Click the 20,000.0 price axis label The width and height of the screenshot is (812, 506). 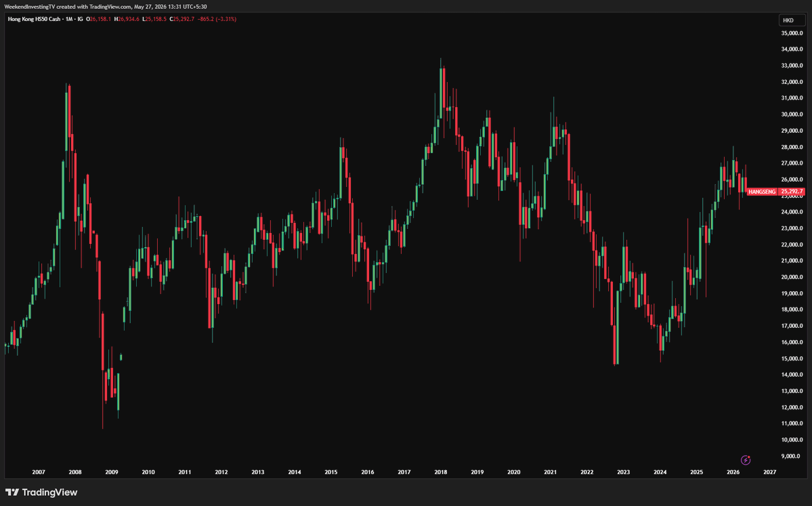(792, 277)
